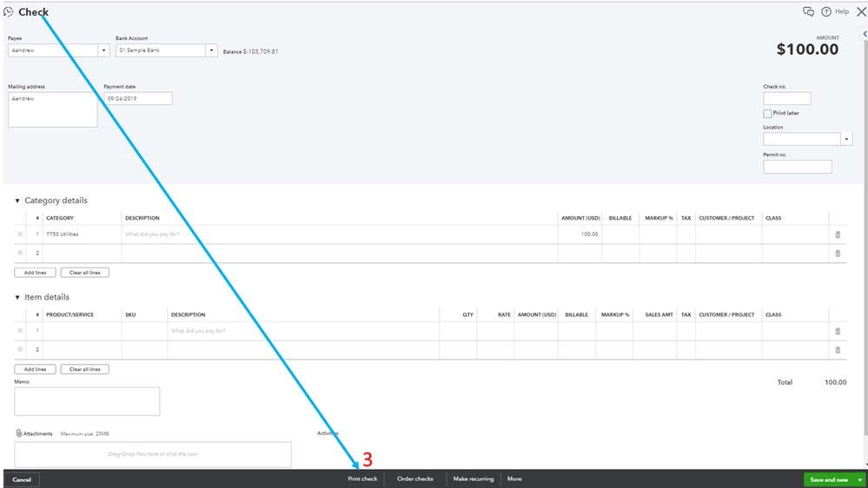
Task: Open the feedback chat icon
Action: [x=808, y=11]
